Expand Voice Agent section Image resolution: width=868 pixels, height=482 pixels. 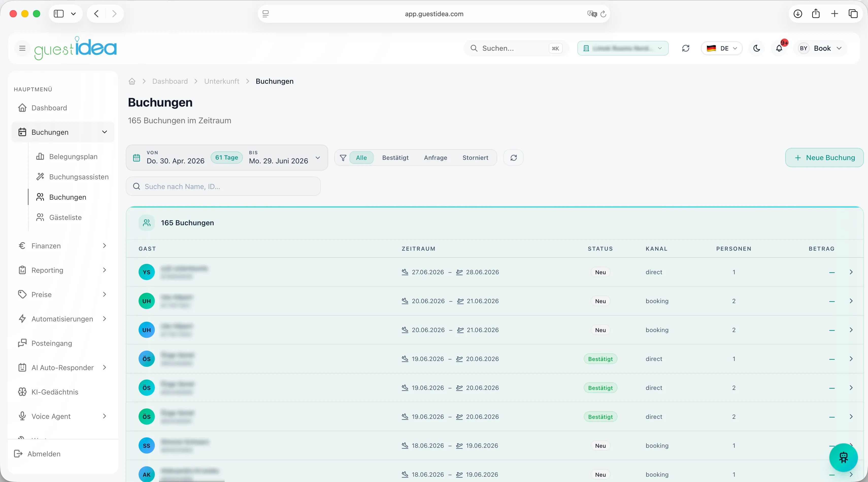63,416
